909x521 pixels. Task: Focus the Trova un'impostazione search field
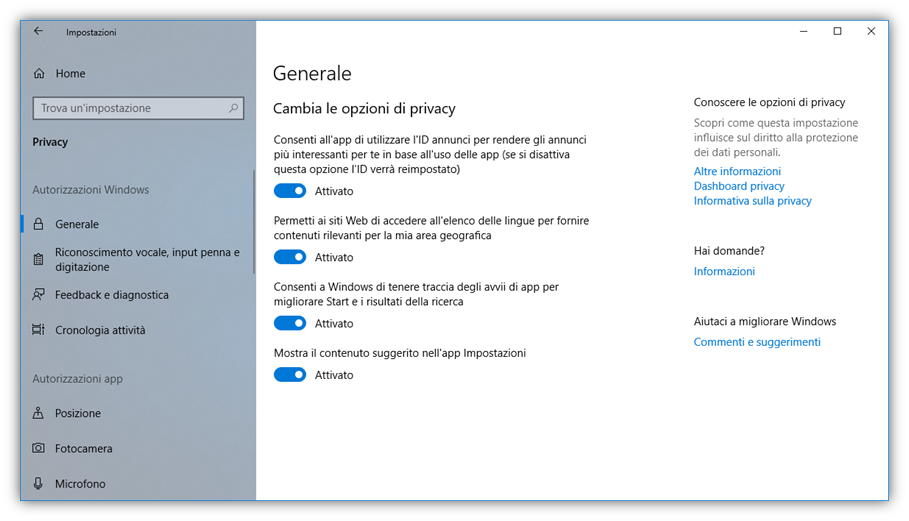click(130, 108)
